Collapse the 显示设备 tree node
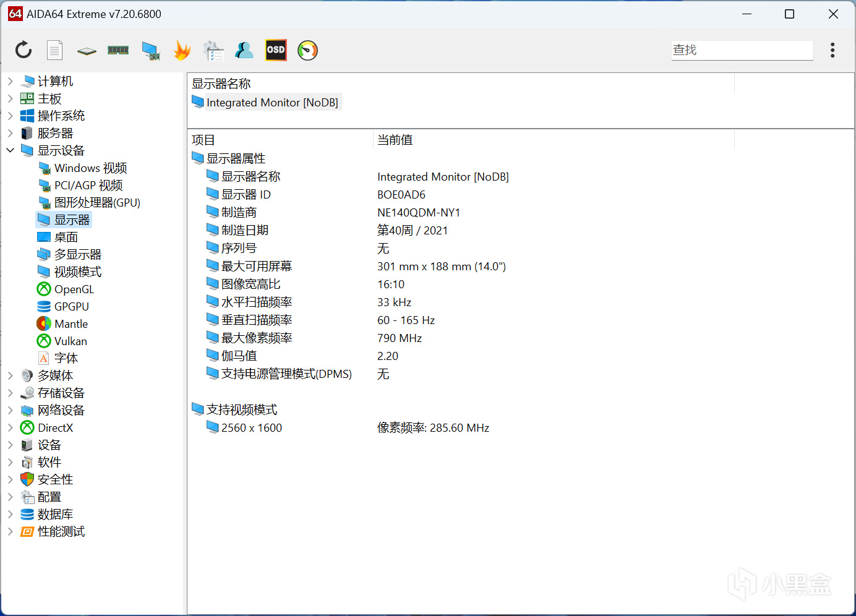 click(x=10, y=150)
